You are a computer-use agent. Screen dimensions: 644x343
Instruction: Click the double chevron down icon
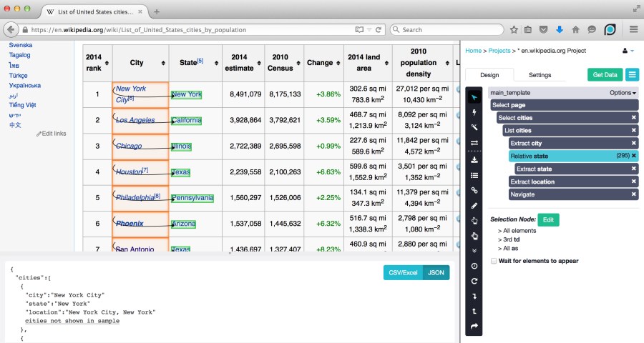474,251
